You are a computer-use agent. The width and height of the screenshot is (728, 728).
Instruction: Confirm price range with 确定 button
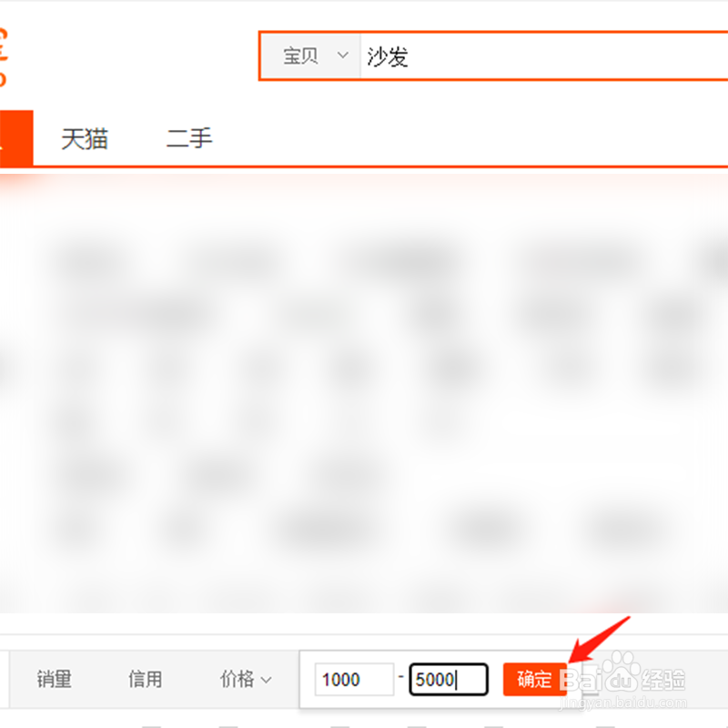tap(535, 680)
